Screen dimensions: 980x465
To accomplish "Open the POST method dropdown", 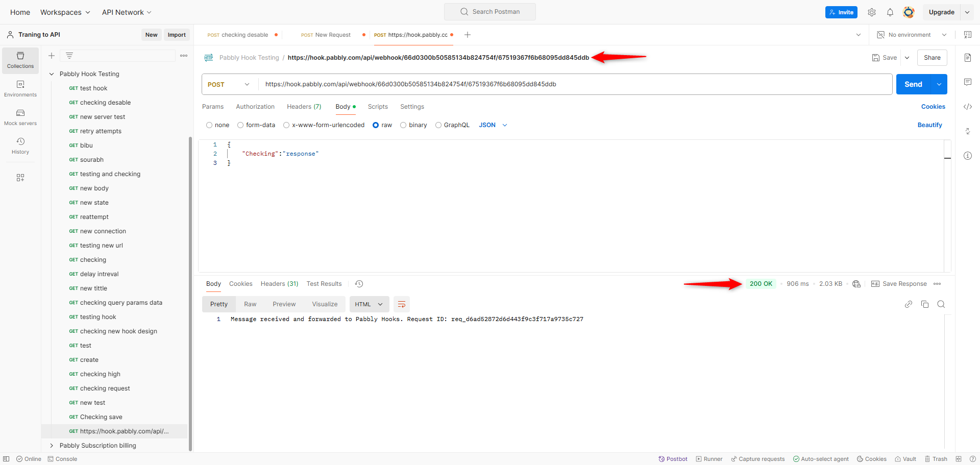I will 229,84.
